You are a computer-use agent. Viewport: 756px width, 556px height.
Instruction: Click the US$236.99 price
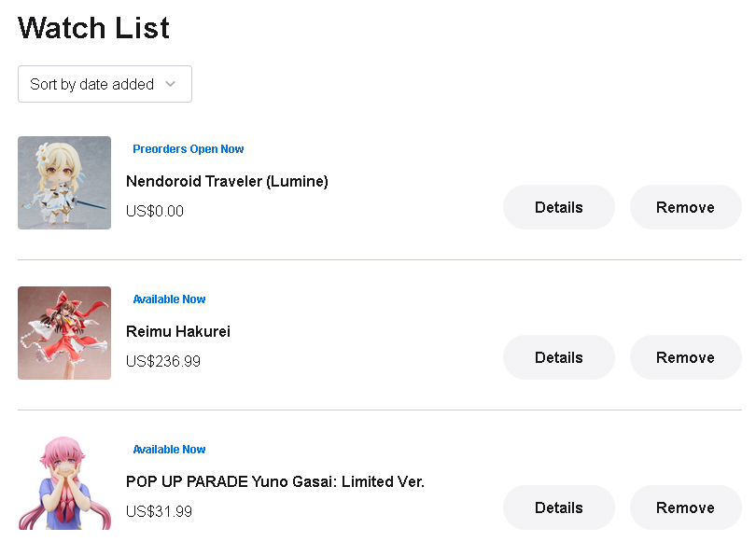[x=163, y=361]
